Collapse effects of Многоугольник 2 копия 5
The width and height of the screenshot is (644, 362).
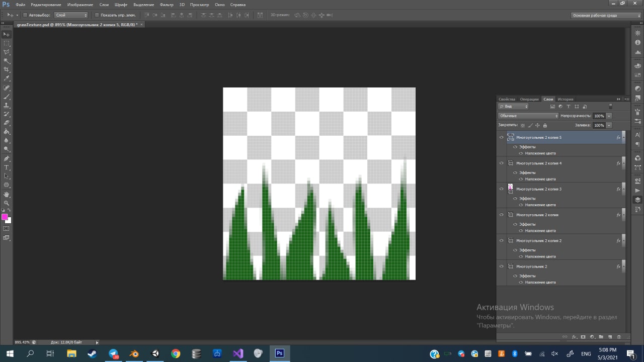pyautogui.click(x=623, y=137)
